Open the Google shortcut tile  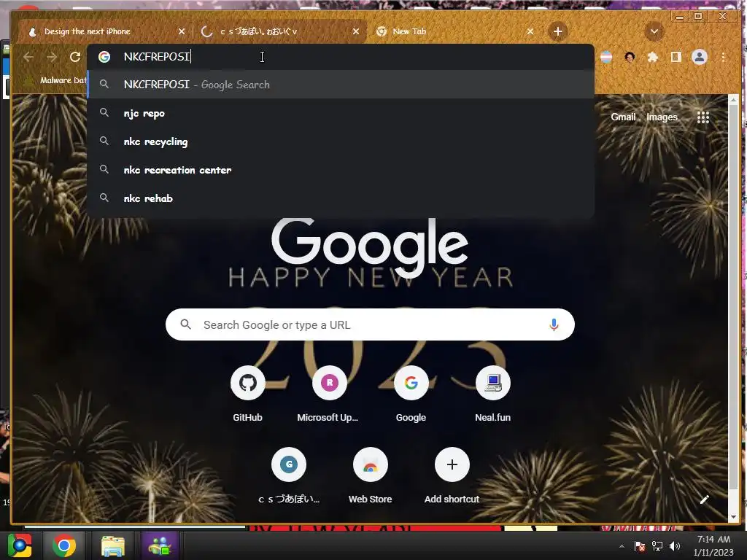tap(411, 394)
